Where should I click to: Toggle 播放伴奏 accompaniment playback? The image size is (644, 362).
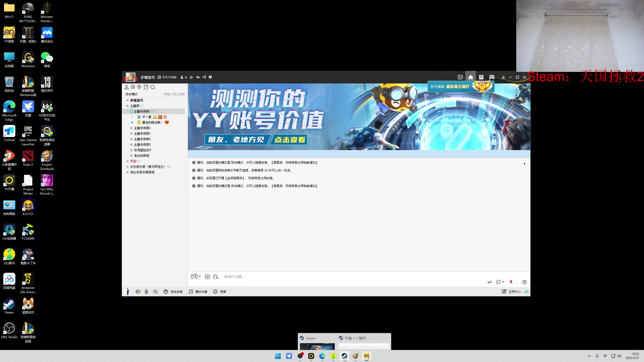[198, 292]
